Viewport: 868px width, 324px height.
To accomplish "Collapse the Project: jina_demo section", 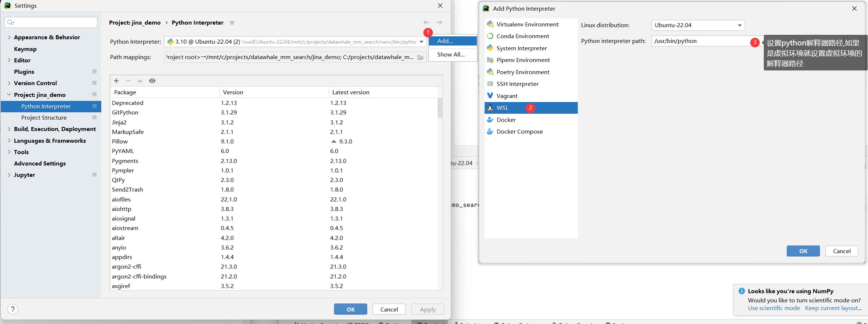I will [9, 95].
